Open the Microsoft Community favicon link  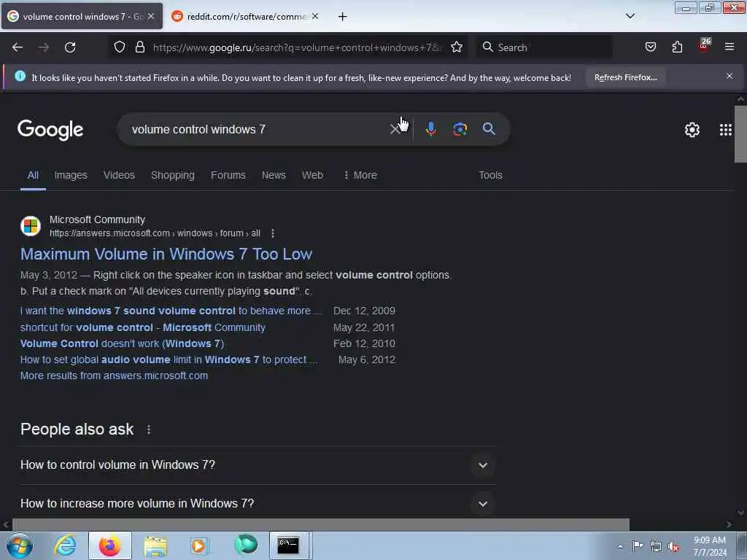click(31, 226)
